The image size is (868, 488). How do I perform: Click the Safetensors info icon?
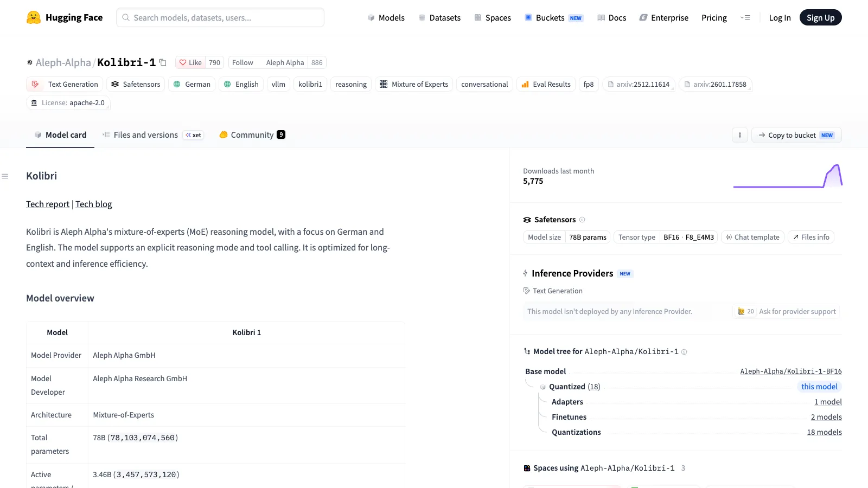tap(582, 220)
